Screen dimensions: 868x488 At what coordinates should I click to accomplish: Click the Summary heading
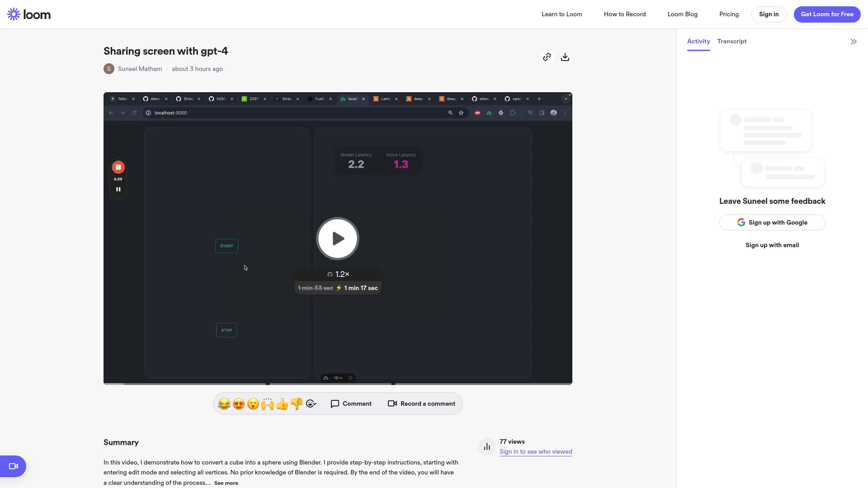point(121,443)
